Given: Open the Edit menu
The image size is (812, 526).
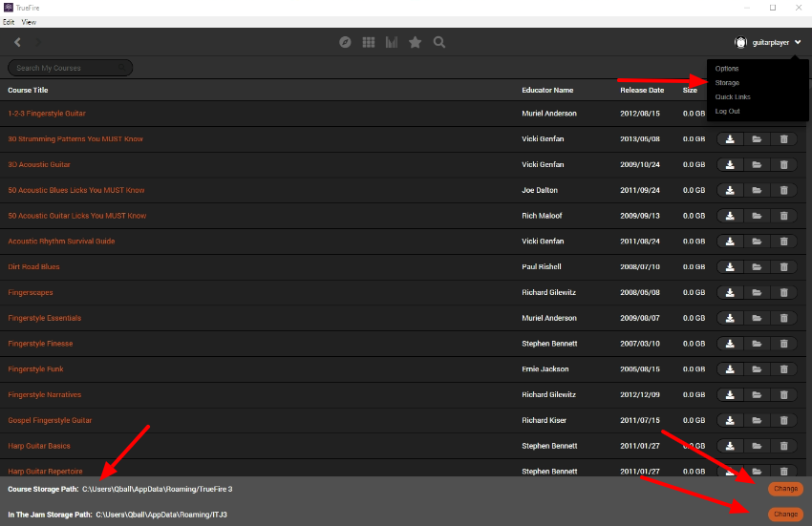Looking at the screenshot, I should click(x=9, y=21).
